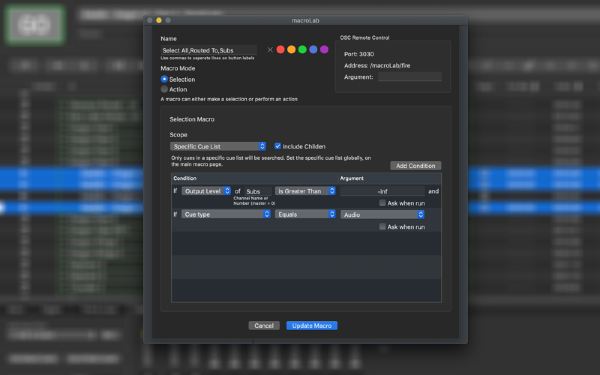The width and height of the screenshot is (600, 375).
Task: Click the Update Macro button
Action: pyautogui.click(x=312, y=326)
